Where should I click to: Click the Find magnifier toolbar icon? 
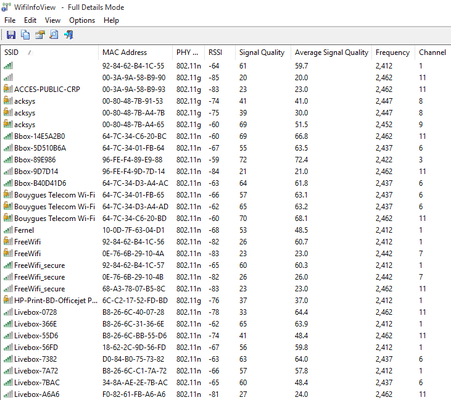pyautogui.click(x=54, y=35)
